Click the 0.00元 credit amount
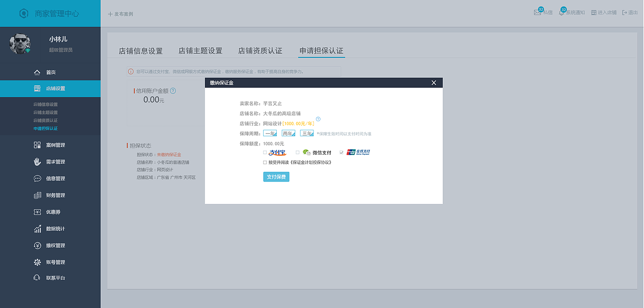 pyautogui.click(x=154, y=99)
